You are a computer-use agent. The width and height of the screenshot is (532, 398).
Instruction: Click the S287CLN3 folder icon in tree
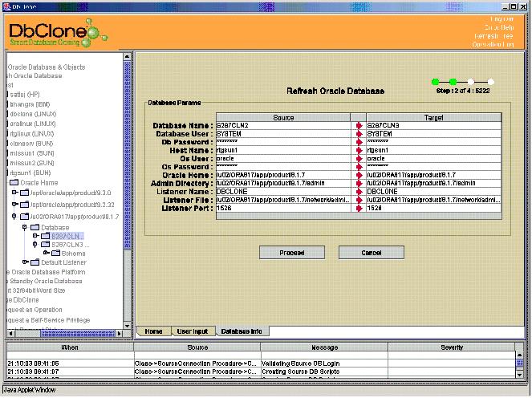tap(45, 244)
